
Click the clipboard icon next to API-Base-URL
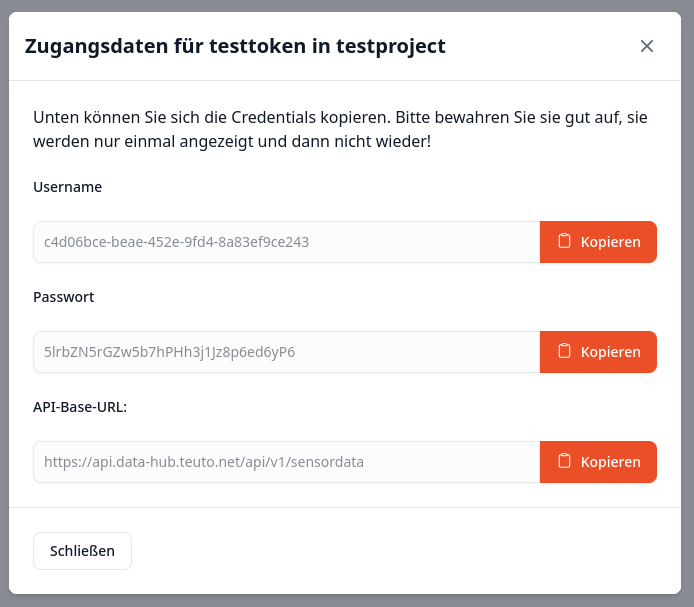(x=565, y=461)
